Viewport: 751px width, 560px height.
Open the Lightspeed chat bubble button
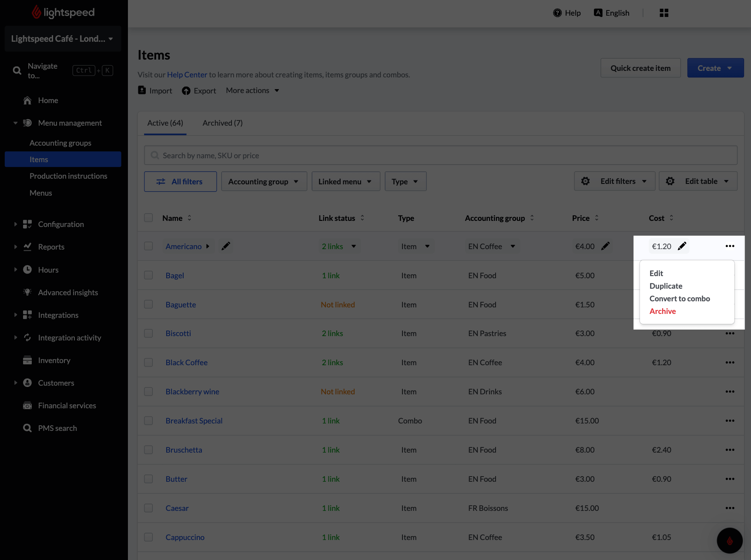pos(730,540)
